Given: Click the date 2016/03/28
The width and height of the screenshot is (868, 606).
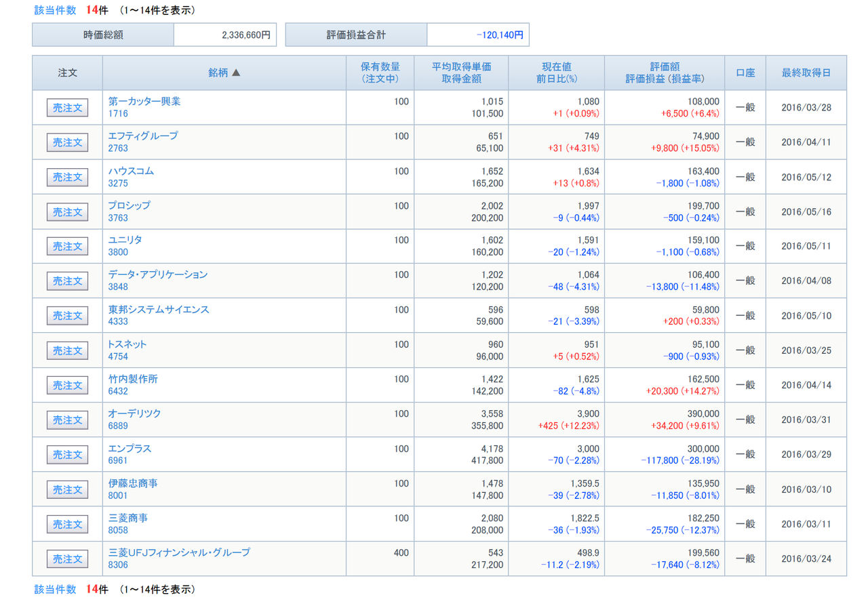Looking at the screenshot, I should [806, 108].
